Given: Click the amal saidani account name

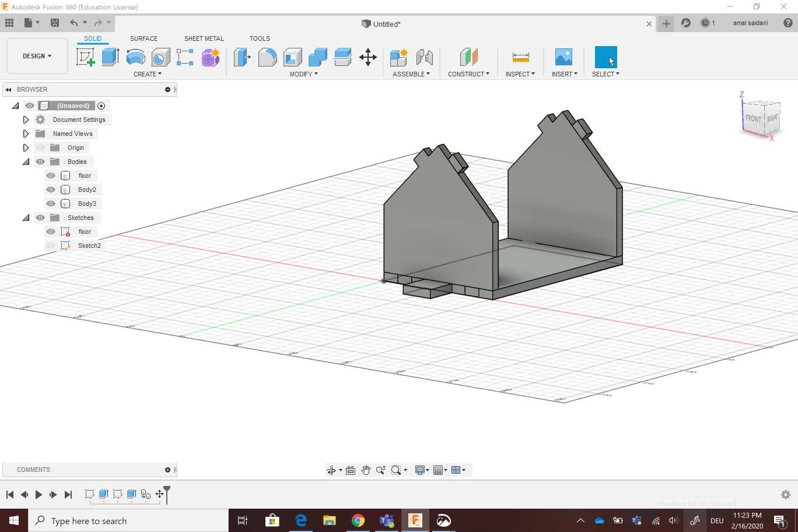Looking at the screenshot, I should click(750, 23).
